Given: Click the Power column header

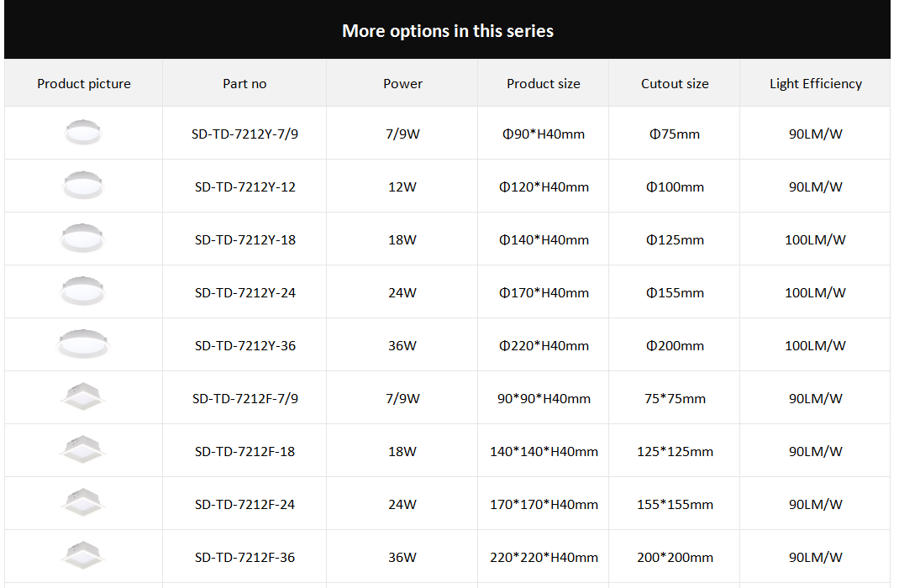Looking at the screenshot, I should [x=402, y=84].
